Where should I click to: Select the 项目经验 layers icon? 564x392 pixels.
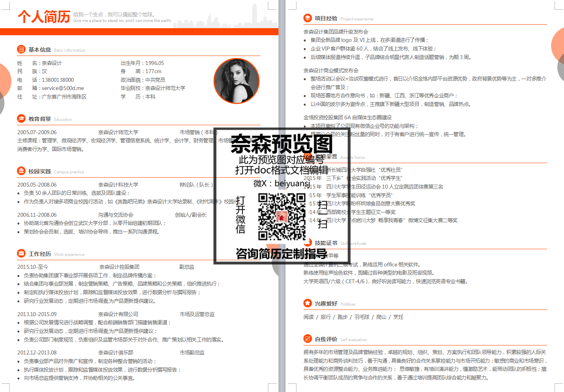[307, 18]
